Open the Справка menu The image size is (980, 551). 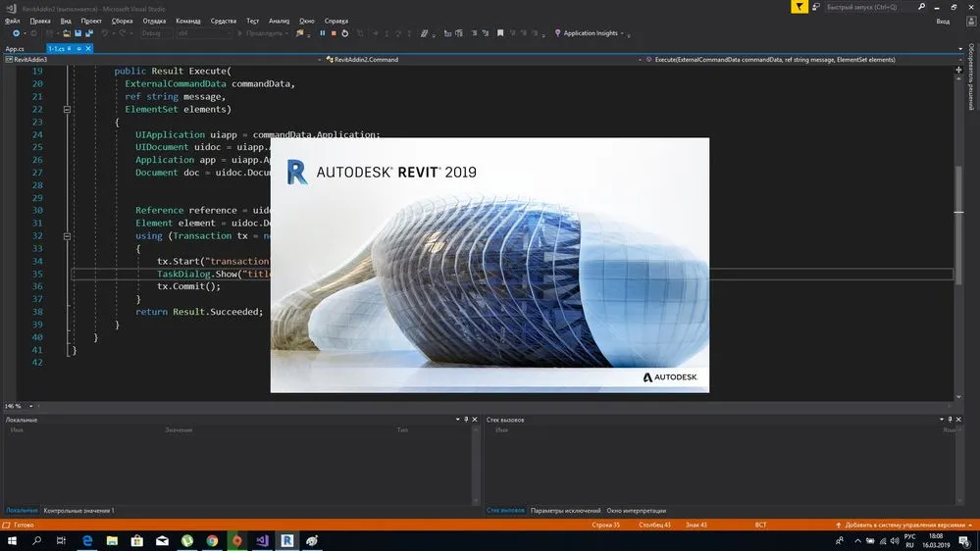(x=336, y=21)
